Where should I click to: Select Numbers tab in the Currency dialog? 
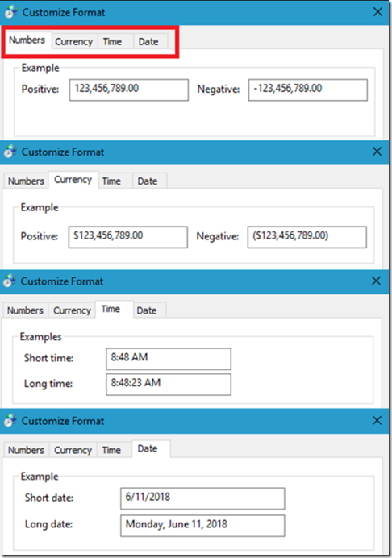26,181
